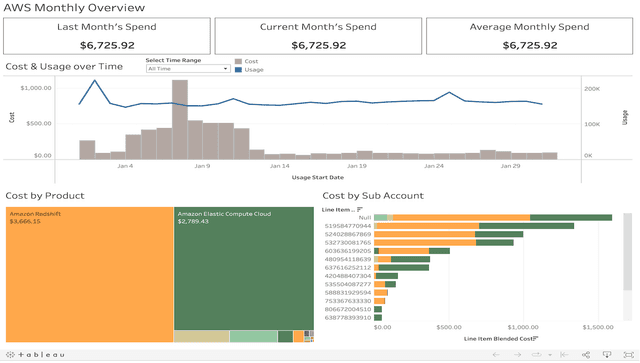Image resolution: width=640 pixels, height=363 pixels.
Task: Click sub account label 532730081765
Action: click(x=348, y=243)
